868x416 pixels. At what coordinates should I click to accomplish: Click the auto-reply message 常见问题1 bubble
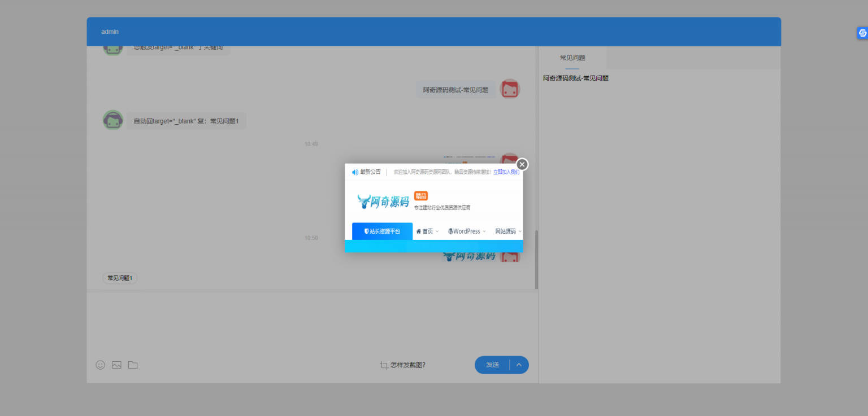click(186, 121)
